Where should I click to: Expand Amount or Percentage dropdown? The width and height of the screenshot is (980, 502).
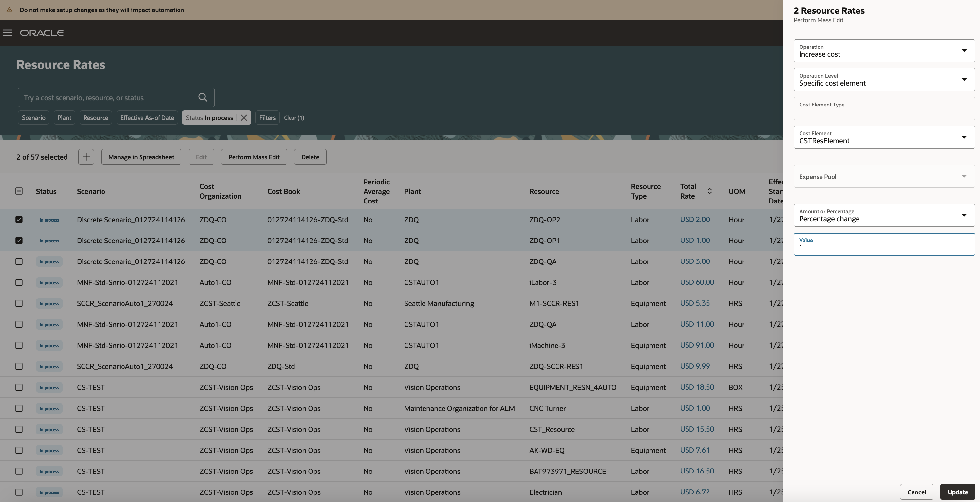pyautogui.click(x=964, y=215)
